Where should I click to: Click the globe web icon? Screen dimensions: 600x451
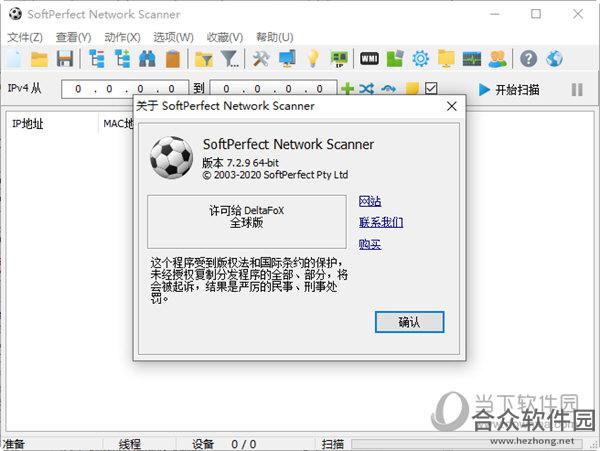(554, 59)
